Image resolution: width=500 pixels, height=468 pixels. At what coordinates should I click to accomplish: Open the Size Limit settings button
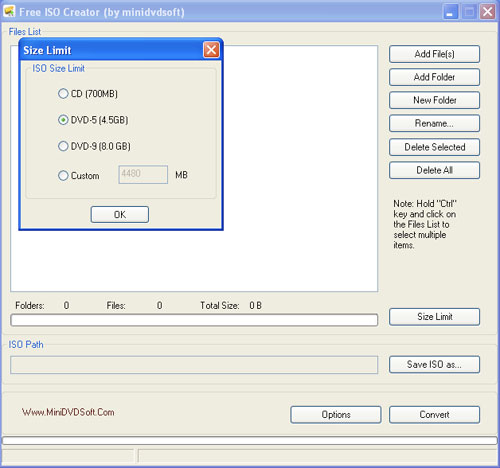434,317
